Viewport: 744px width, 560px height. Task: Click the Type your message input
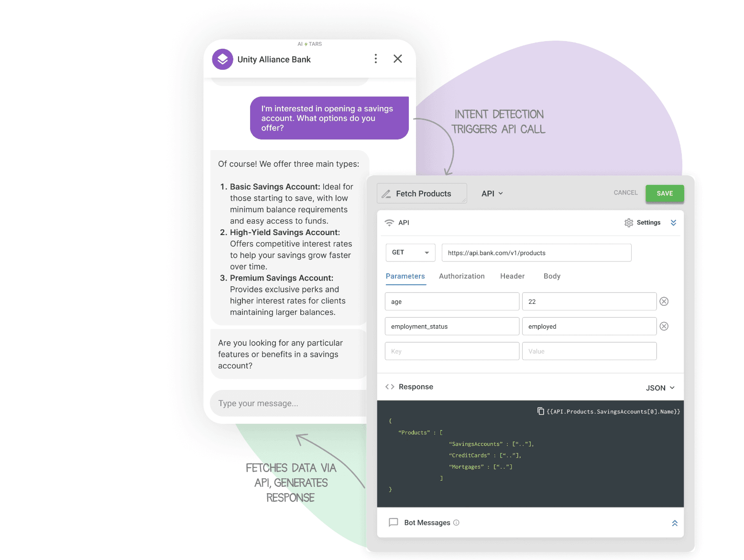coord(289,403)
